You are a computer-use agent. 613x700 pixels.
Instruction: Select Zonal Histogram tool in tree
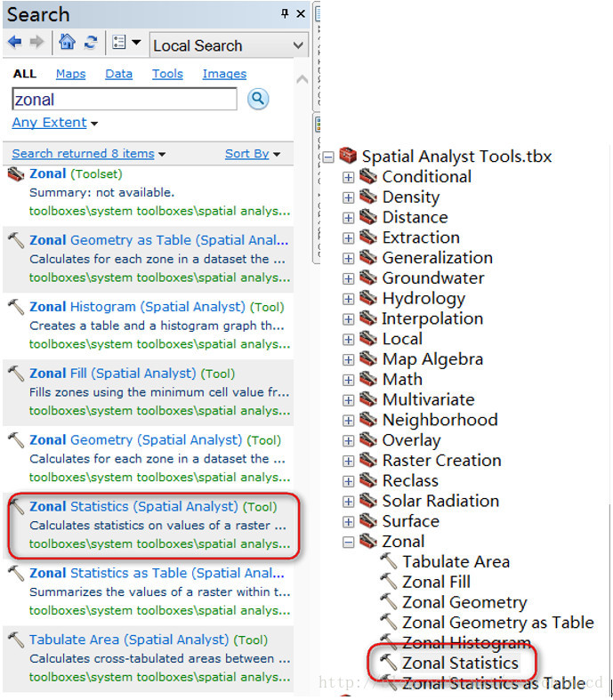[x=466, y=642]
